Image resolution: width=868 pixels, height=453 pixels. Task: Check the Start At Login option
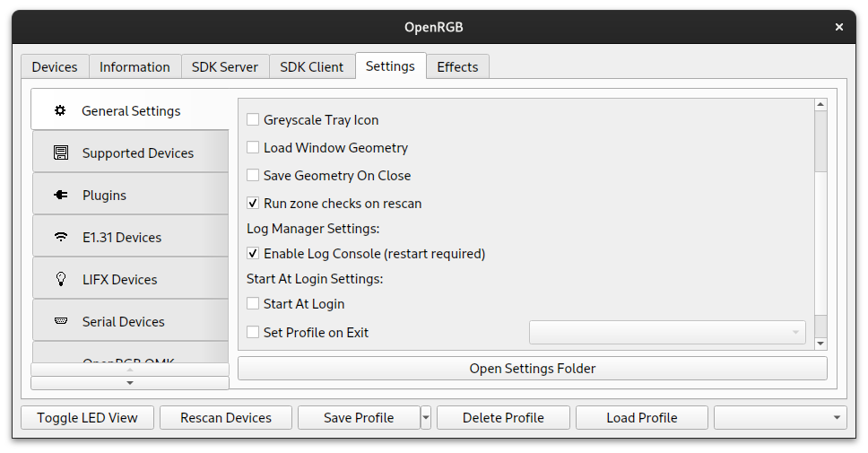pos(253,303)
